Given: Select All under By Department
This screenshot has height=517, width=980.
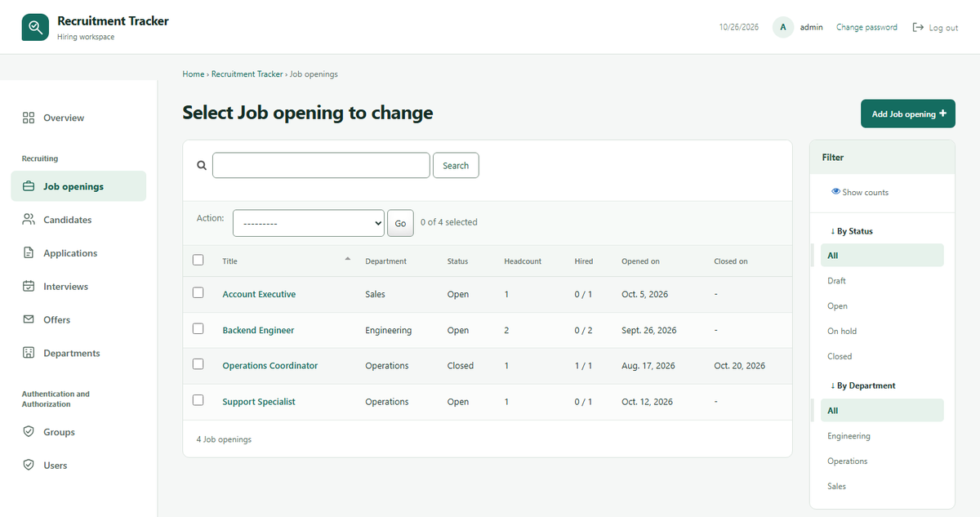Looking at the screenshot, I should (882, 411).
